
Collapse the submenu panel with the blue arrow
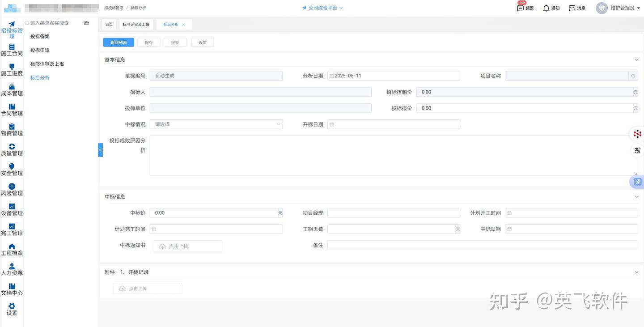point(100,150)
